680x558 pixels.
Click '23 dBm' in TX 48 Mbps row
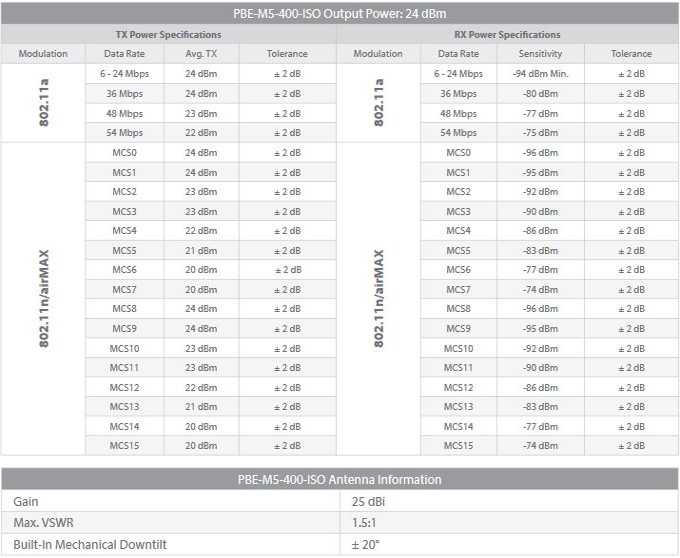pos(201,114)
